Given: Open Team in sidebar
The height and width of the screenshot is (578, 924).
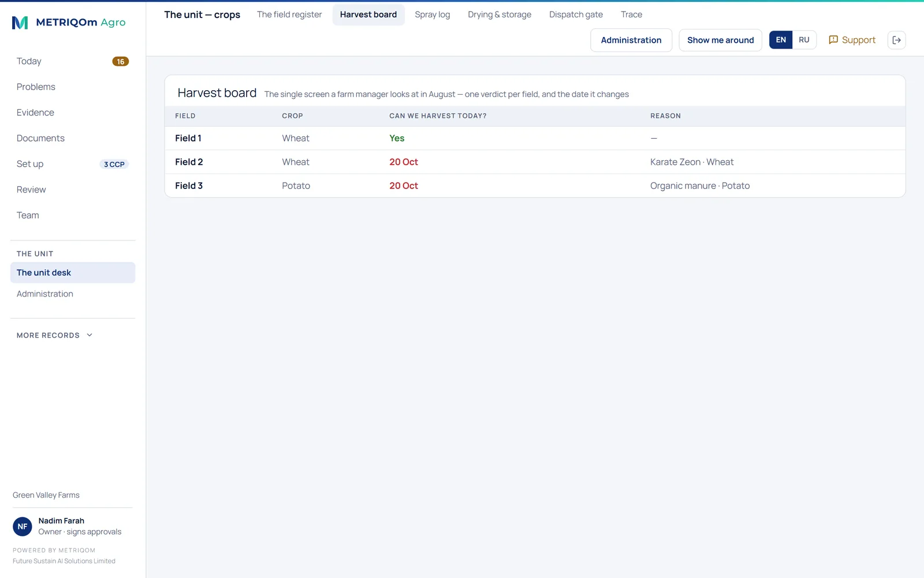Looking at the screenshot, I should 73,215.
